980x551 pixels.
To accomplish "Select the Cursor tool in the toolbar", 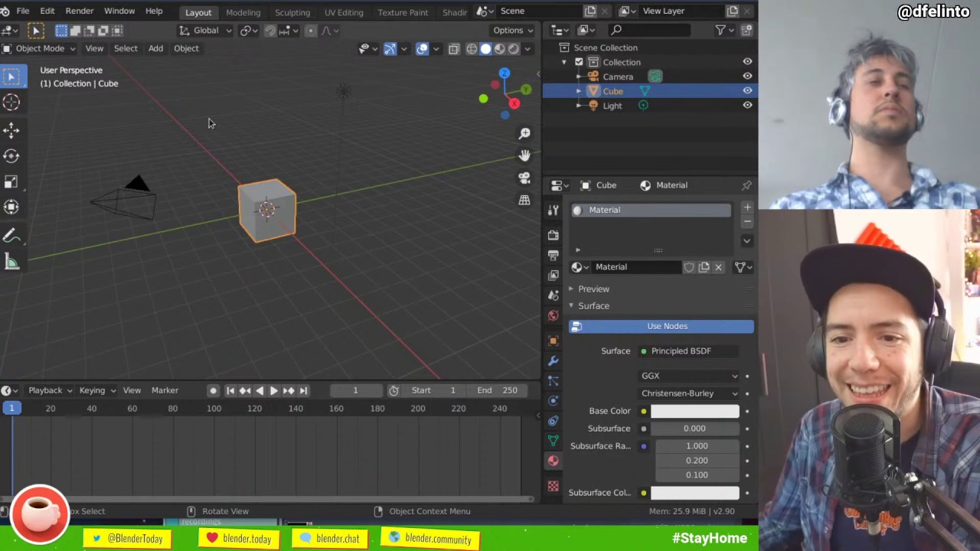I will click(11, 102).
